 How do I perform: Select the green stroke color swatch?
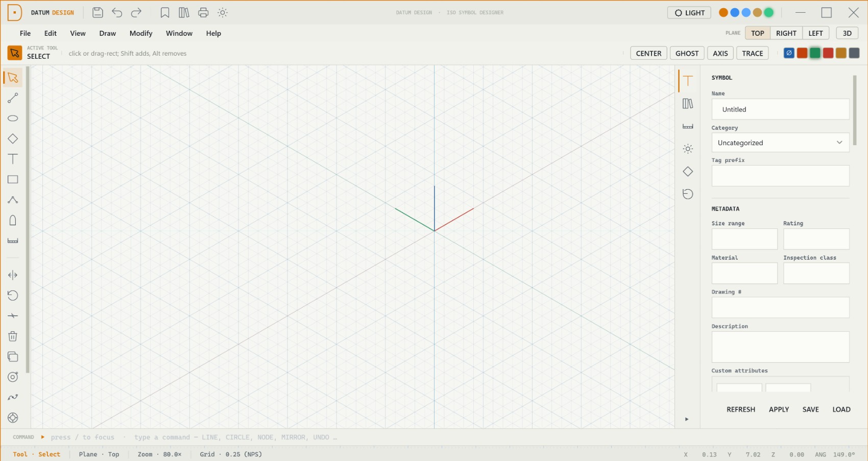click(815, 53)
